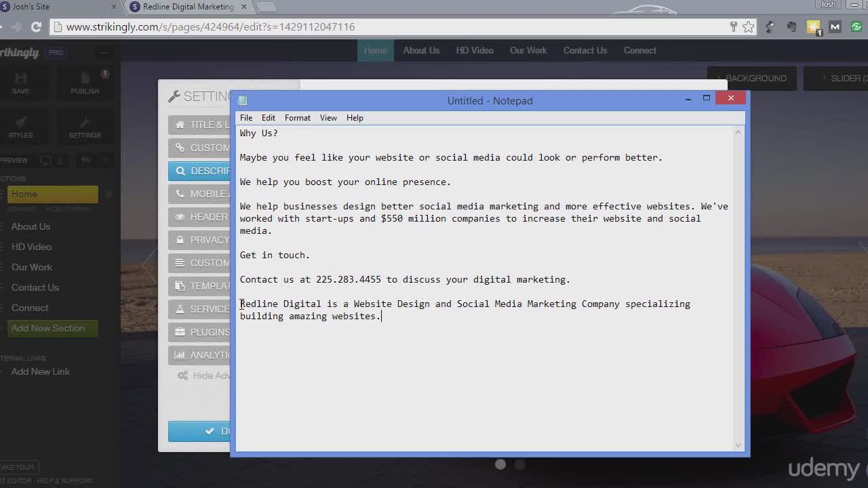
Task: Click the green sync extension icon
Action: coord(856,27)
